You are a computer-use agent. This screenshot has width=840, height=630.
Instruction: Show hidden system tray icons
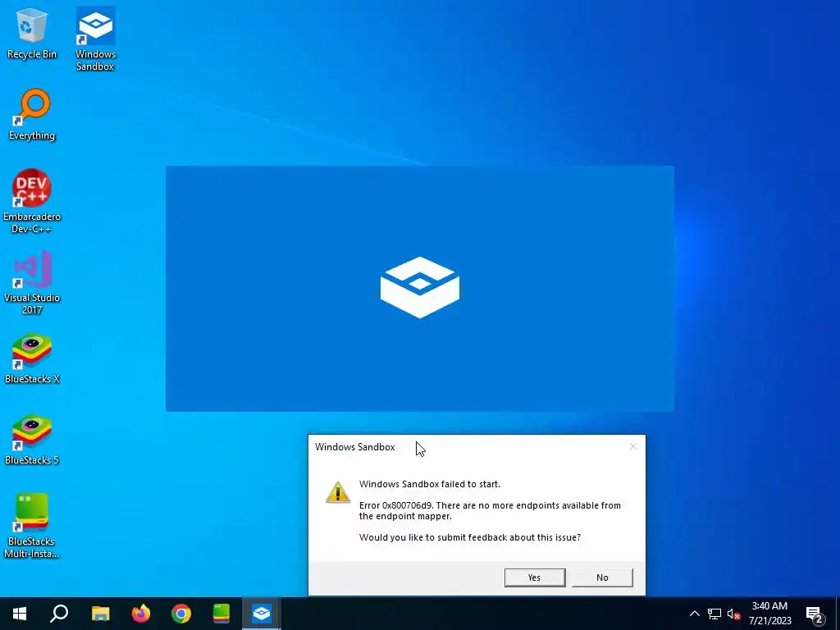[694, 614]
